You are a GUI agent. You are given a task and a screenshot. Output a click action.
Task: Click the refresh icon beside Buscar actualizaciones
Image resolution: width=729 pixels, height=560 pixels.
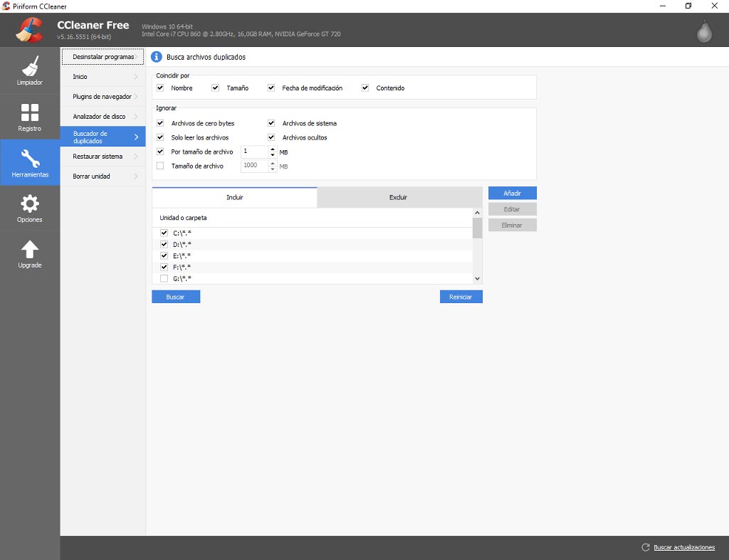(645, 547)
